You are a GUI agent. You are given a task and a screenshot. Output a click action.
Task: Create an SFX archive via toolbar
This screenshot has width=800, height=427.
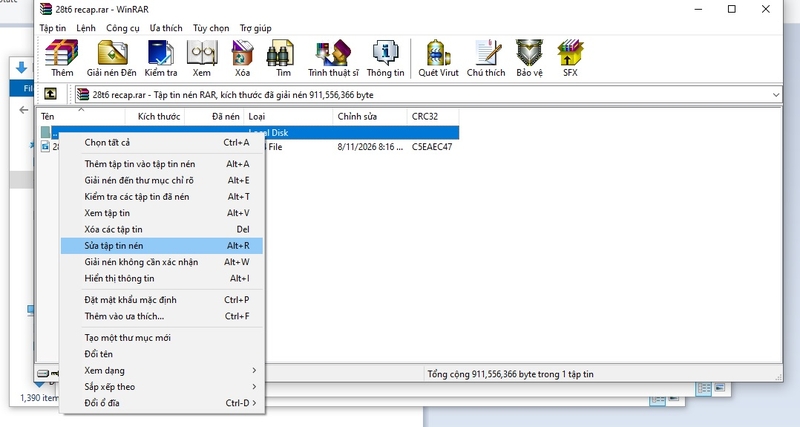point(570,58)
